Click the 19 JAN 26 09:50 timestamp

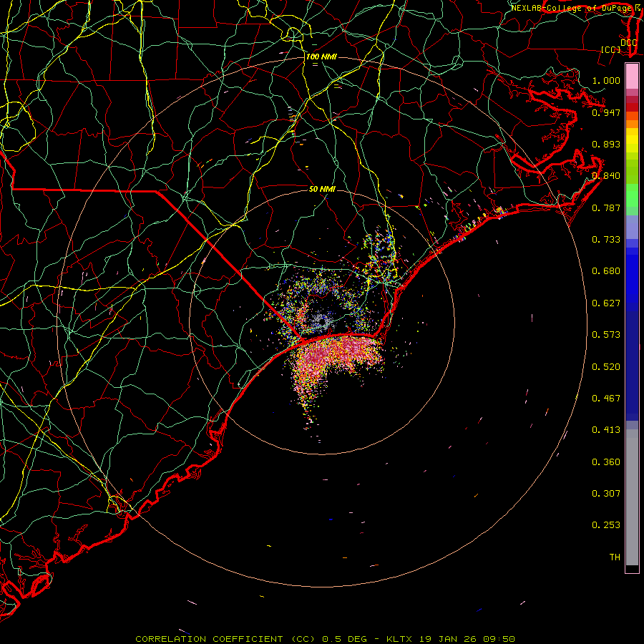(x=467, y=639)
